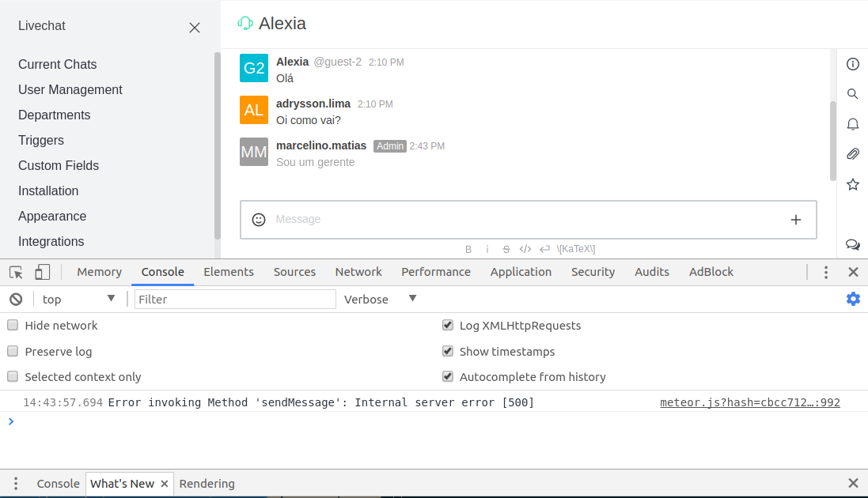
Task: Open message search magnifier icon
Action: [x=852, y=94]
